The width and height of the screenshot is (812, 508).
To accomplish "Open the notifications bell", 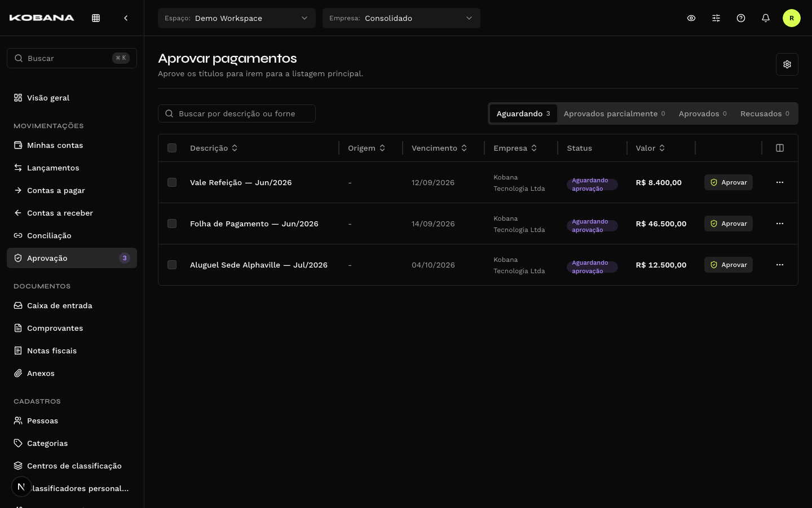I will click(766, 18).
